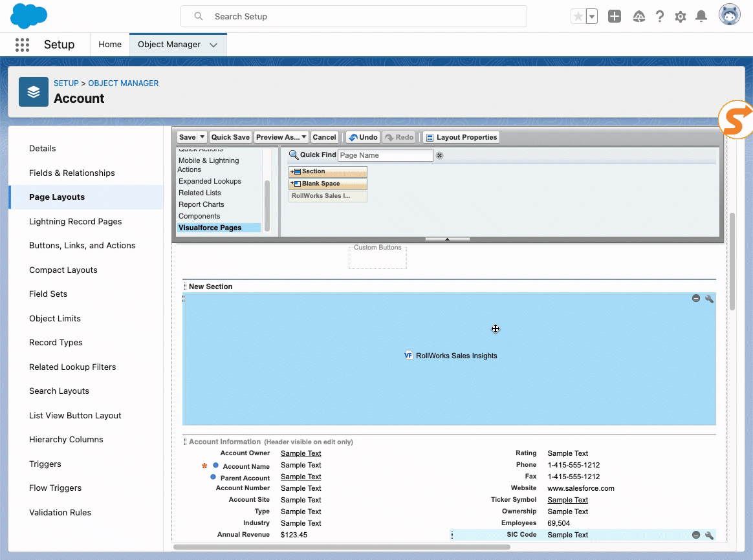Viewport: 753px width, 560px height.
Task: Follow the OBJECT MANAGER breadcrumb link
Action: (123, 83)
